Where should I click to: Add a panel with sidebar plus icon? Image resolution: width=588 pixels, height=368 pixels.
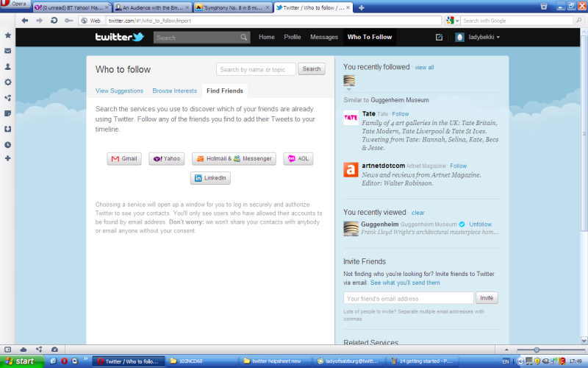7,158
